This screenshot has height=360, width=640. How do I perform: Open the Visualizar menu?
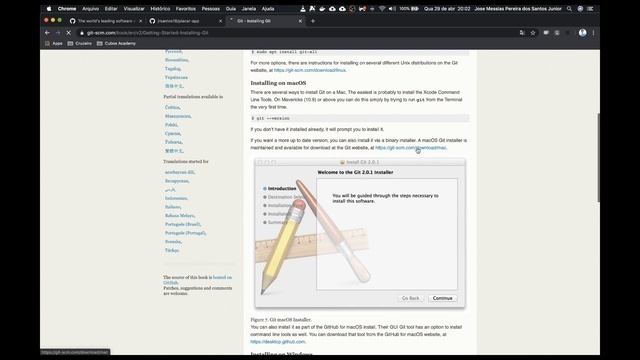(134, 9)
